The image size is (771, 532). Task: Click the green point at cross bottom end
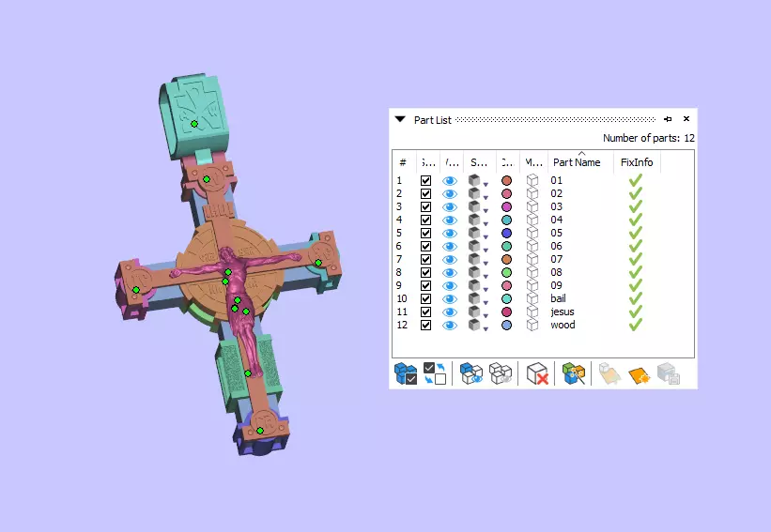(x=260, y=431)
